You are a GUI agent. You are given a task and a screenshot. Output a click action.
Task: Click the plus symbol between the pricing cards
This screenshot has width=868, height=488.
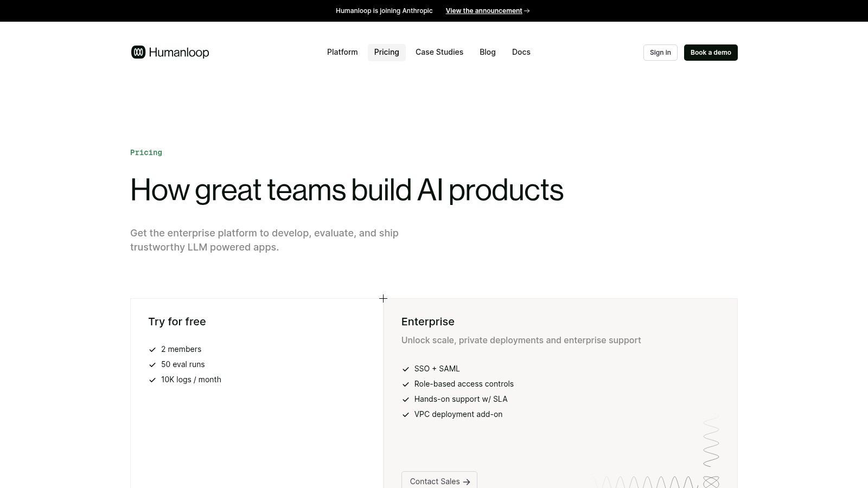383,298
